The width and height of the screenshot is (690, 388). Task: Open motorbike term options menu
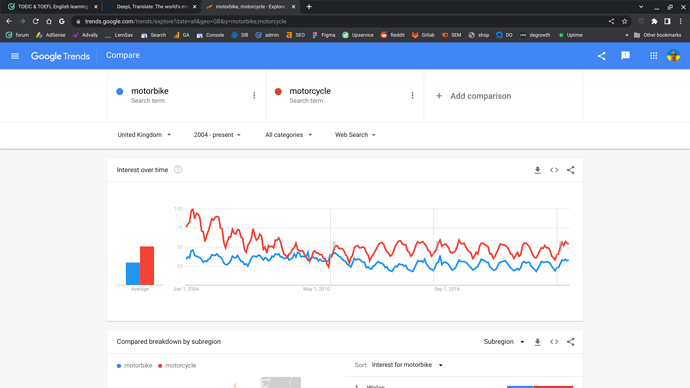(254, 95)
